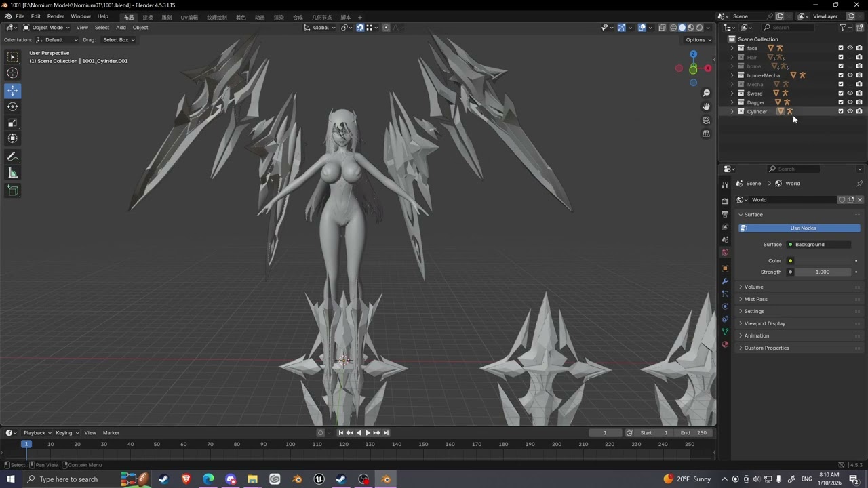
Task: Select the Select Box tool
Action: click(x=13, y=57)
